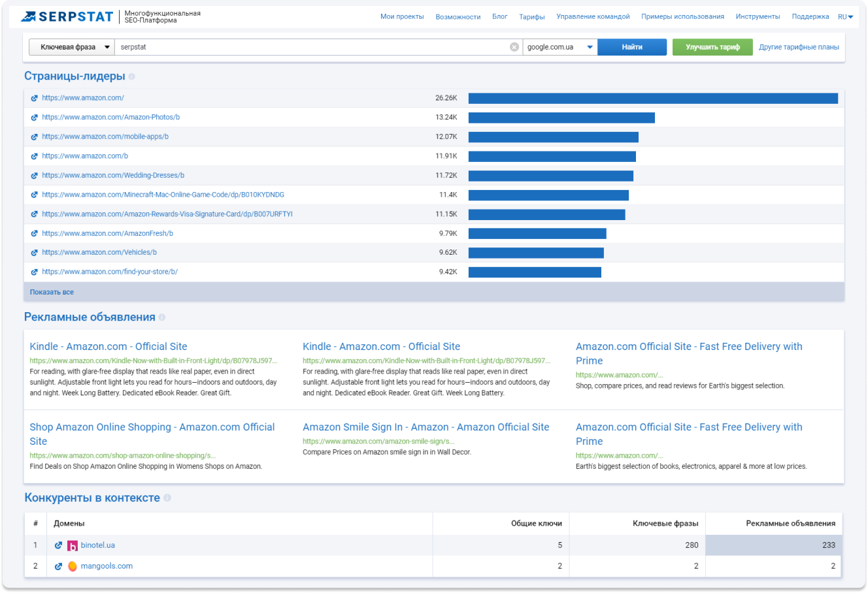Click the 11.72K value for Wedding-Dresses row
Screen dimensions: 868x593
(x=446, y=176)
